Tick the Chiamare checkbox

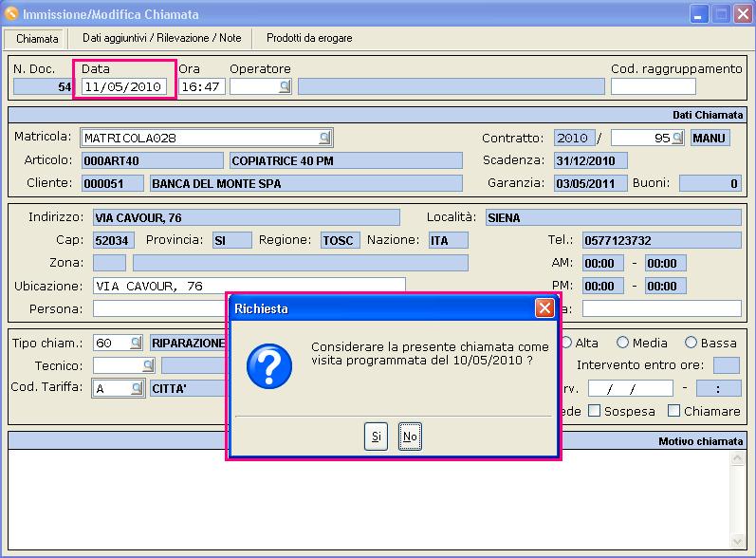click(673, 411)
